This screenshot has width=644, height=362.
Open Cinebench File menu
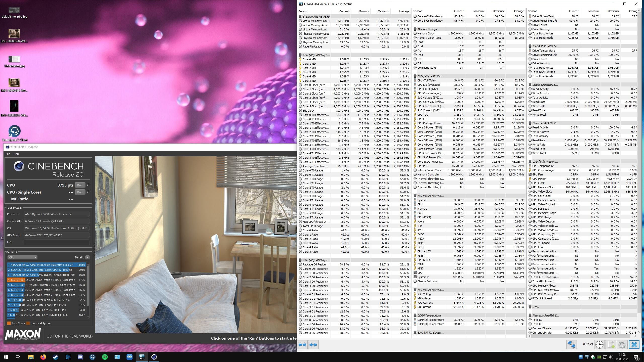click(8, 154)
